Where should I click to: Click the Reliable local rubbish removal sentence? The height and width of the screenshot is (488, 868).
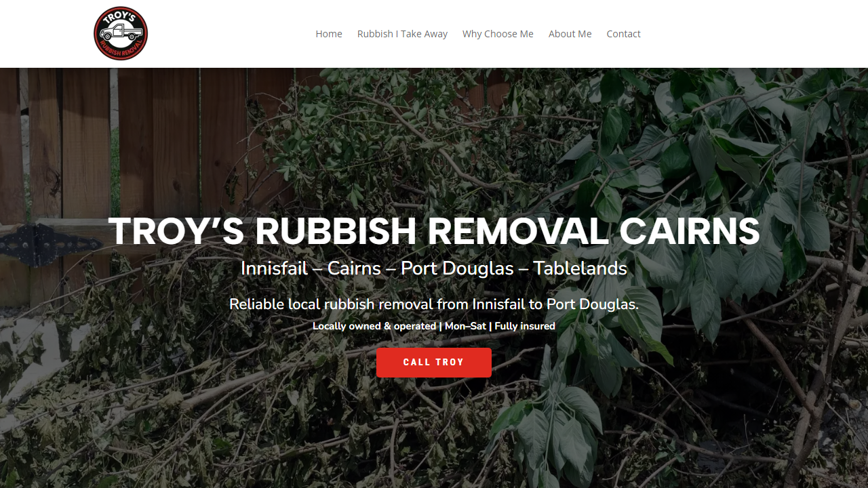434,304
